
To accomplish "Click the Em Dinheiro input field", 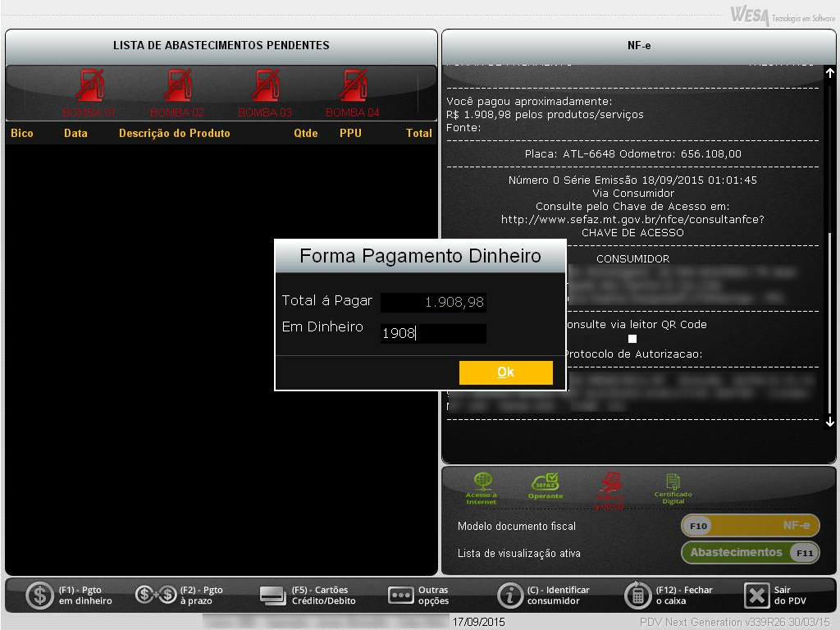I will click(433, 333).
